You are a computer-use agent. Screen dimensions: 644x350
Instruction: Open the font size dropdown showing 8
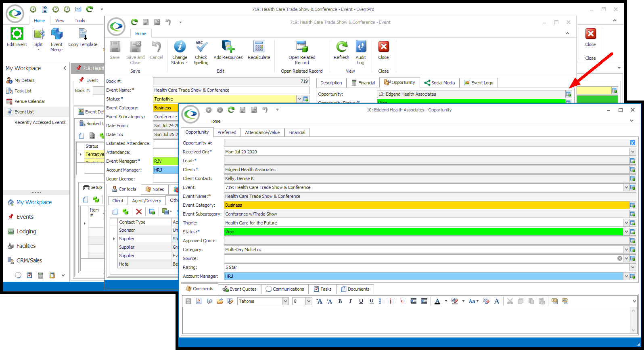(309, 301)
